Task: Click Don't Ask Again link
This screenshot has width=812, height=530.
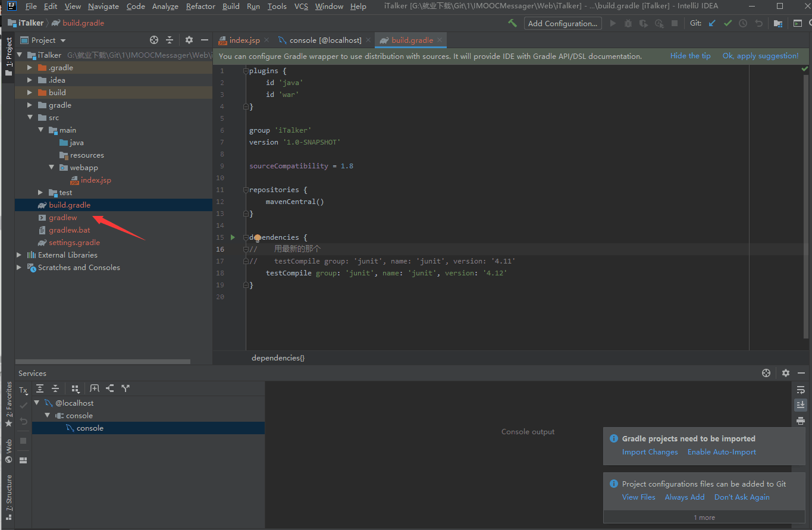Action: [742, 497]
